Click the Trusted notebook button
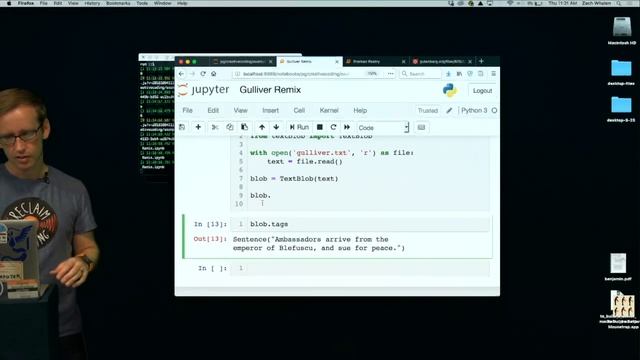The width and height of the screenshot is (640, 360). click(428, 111)
